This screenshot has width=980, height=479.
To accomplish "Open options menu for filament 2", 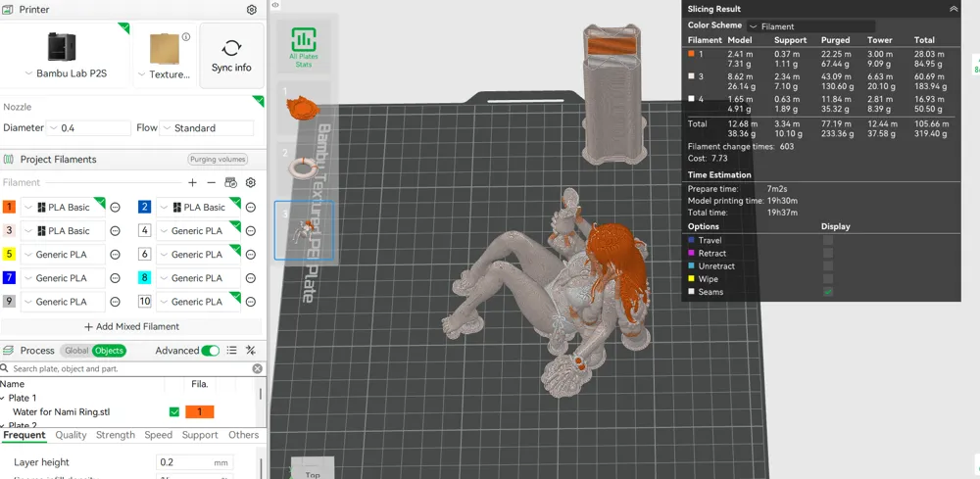I will 251,208.
